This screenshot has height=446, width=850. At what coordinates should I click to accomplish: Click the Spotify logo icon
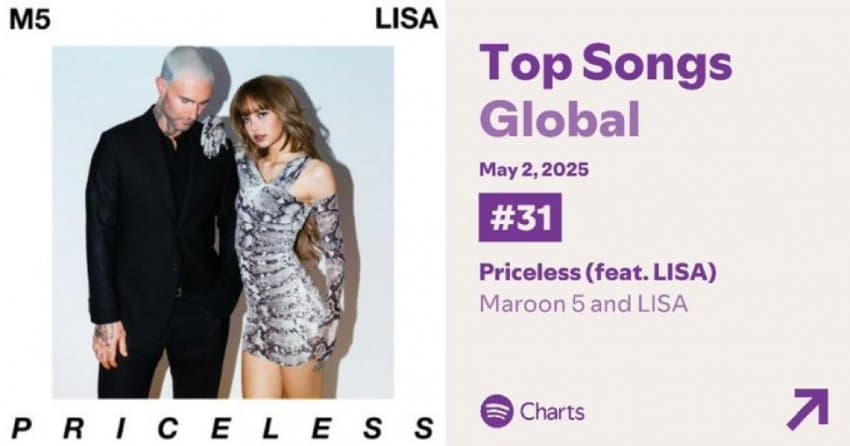click(x=497, y=411)
